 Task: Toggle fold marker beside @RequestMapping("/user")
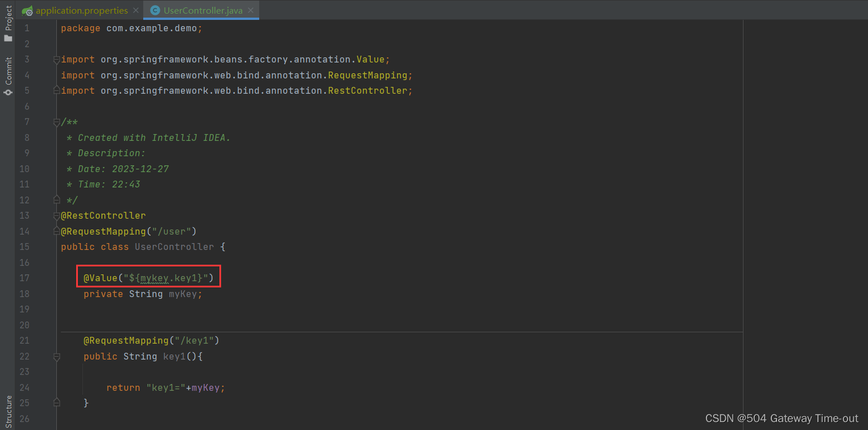[x=56, y=231]
